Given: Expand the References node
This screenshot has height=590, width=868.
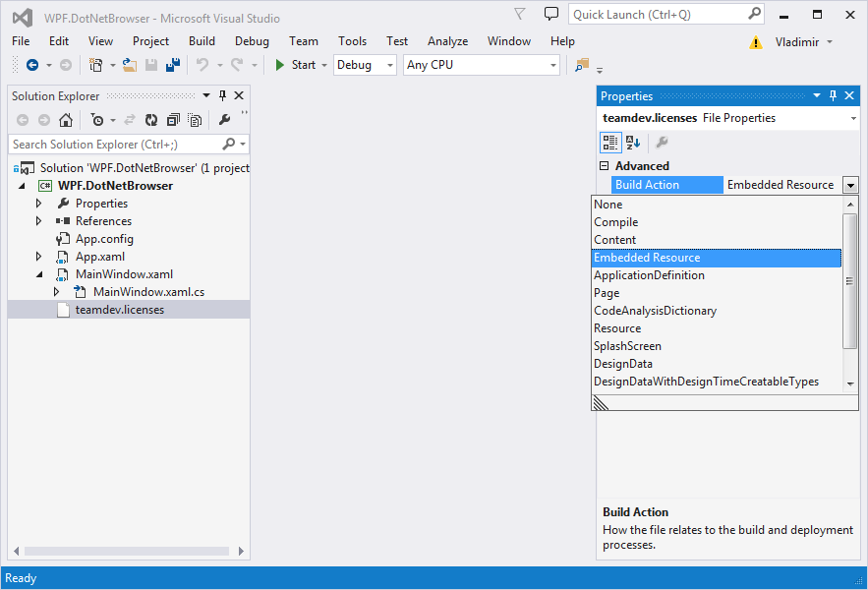Looking at the screenshot, I should click(x=38, y=221).
